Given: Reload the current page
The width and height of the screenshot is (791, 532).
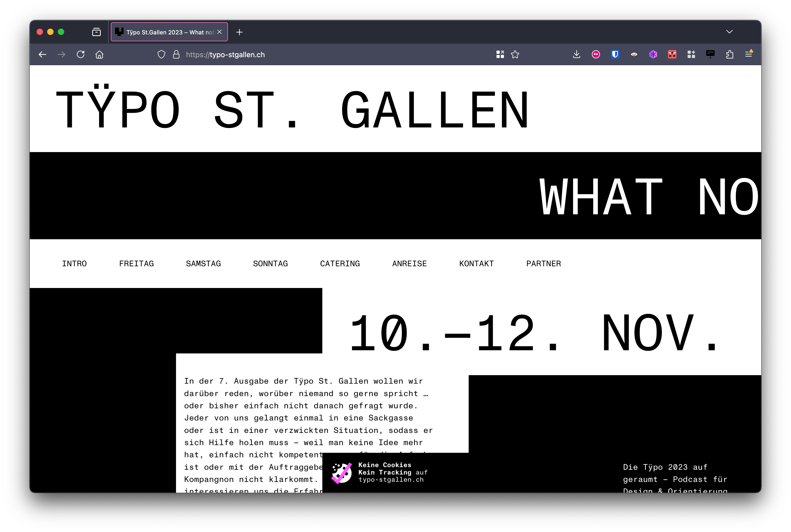Looking at the screenshot, I should tap(81, 54).
